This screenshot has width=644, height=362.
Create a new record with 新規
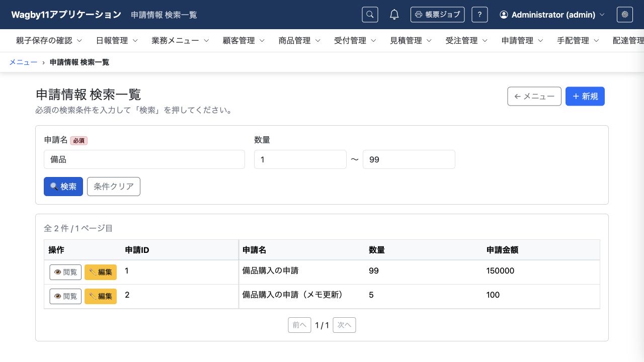[585, 97]
